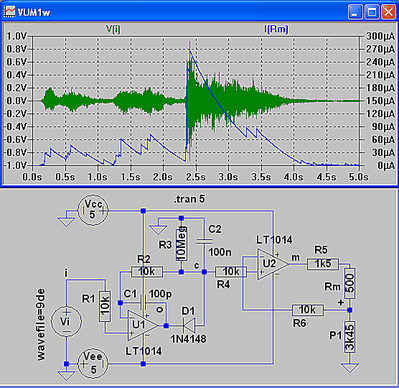Maximize the VUM1w plot window
The width and height of the screenshot is (399, 388).
372,12
